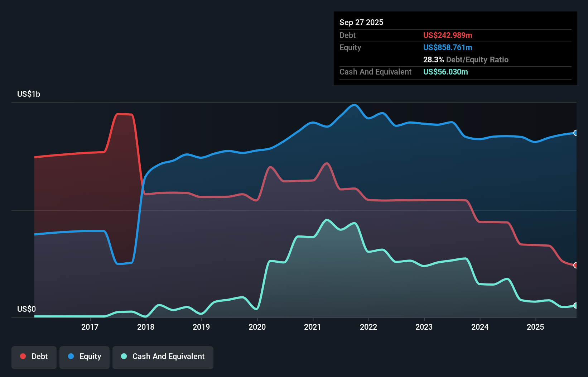Screen dimensions: 588x377
Task: Toggle the Debt series legend button
Action: tap(34, 357)
